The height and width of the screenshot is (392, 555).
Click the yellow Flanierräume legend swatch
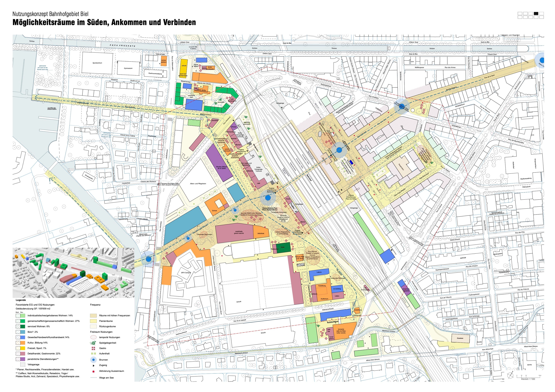pyautogui.click(x=93, y=321)
